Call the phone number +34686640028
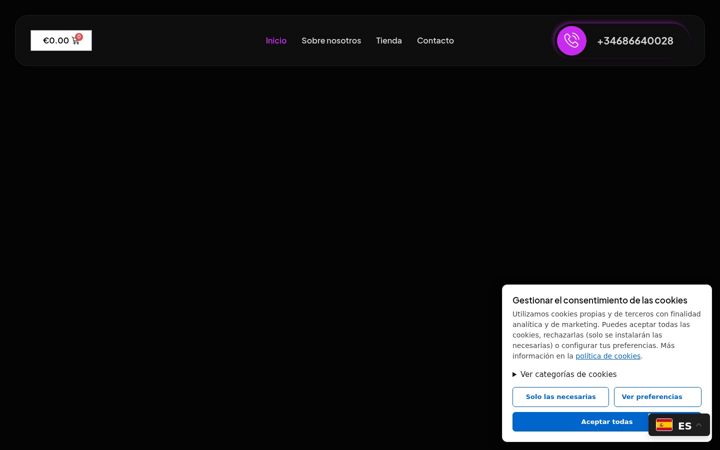The image size is (720, 450). pos(635,41)
